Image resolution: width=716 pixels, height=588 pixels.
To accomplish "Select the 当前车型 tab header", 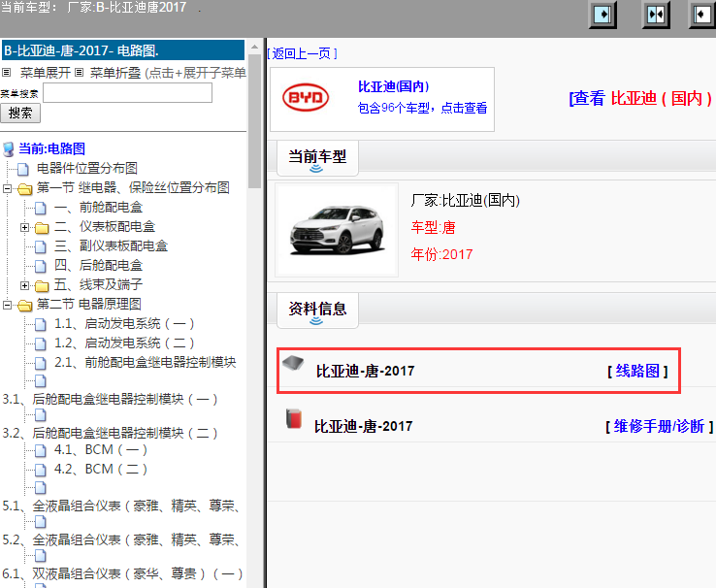I will point(317,157).
